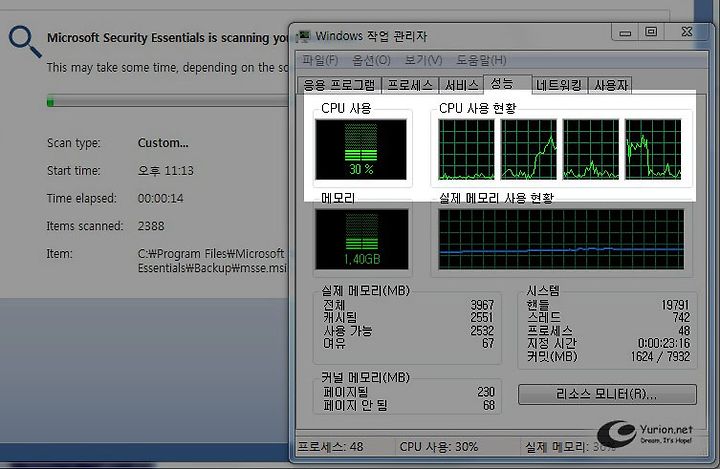
Task: Click the physical memory usage history graph
Action: coord(561,239)
